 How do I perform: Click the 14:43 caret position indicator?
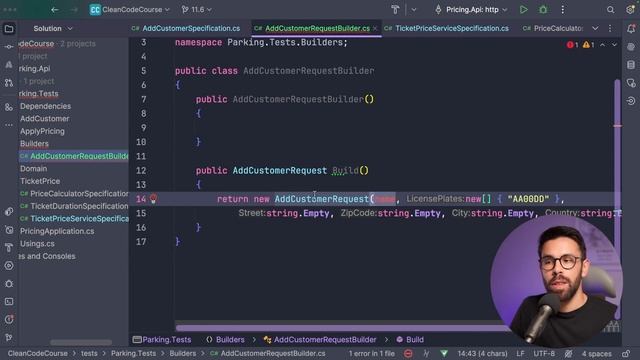tap(482, 353)
